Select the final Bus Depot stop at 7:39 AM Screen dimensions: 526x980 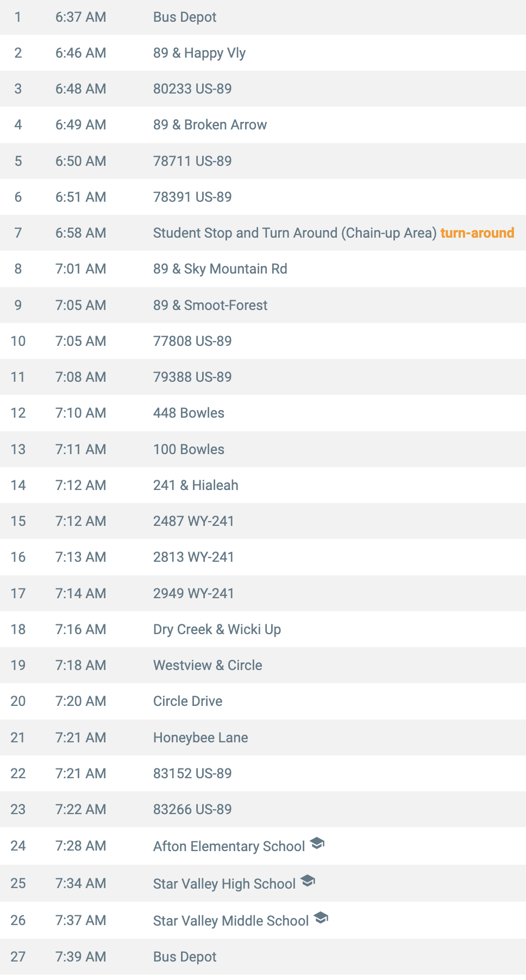(x=263, y=957)
